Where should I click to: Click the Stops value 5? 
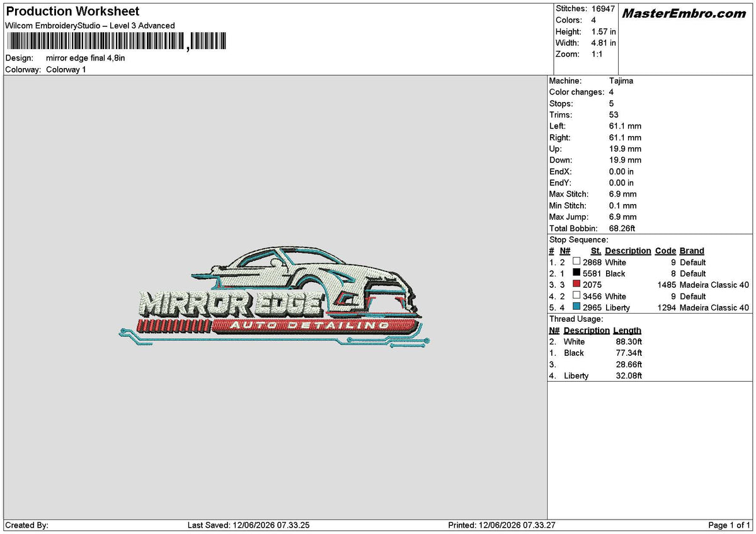click(612, 103)
